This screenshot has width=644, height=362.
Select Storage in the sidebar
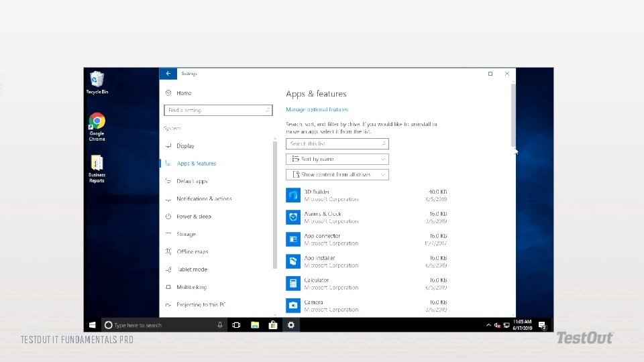(186, 234)
